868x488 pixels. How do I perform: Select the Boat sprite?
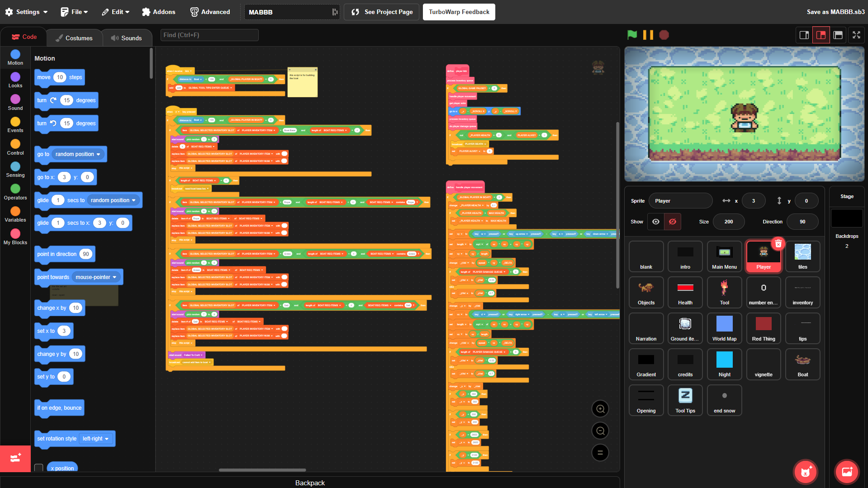pyautogui.click(x=802, y=364)
